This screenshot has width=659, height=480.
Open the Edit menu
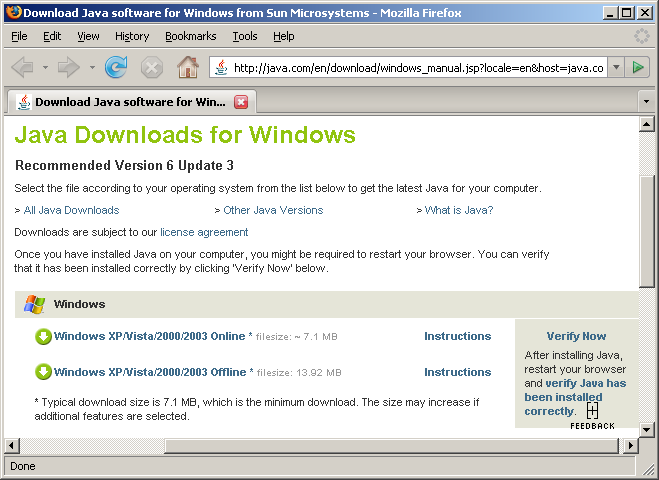point(52,36)
